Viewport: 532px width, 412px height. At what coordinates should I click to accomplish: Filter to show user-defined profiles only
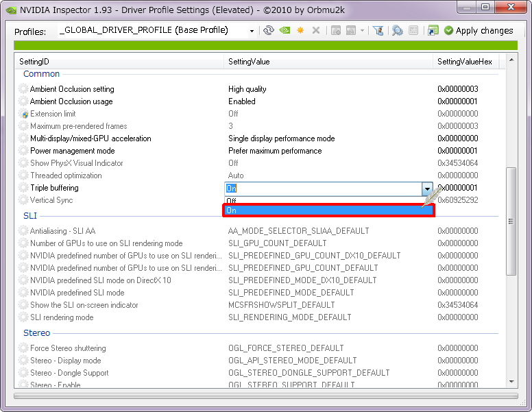378,31
